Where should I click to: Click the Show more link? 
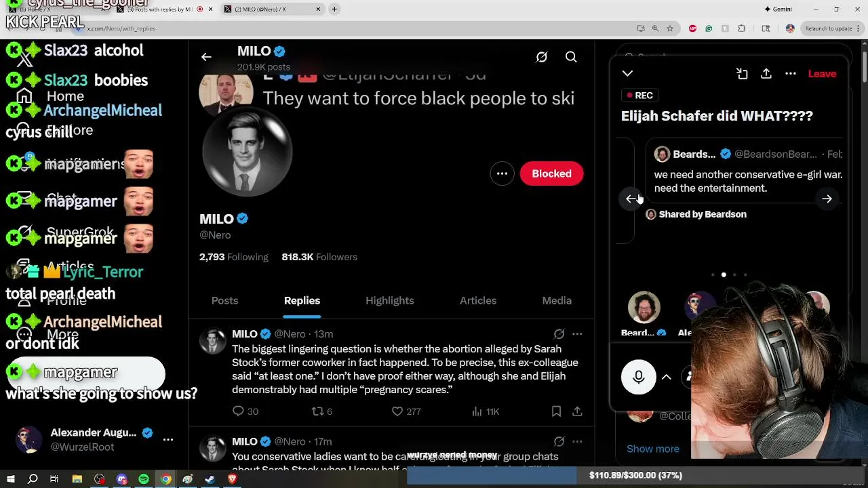[x=653, y=449]
